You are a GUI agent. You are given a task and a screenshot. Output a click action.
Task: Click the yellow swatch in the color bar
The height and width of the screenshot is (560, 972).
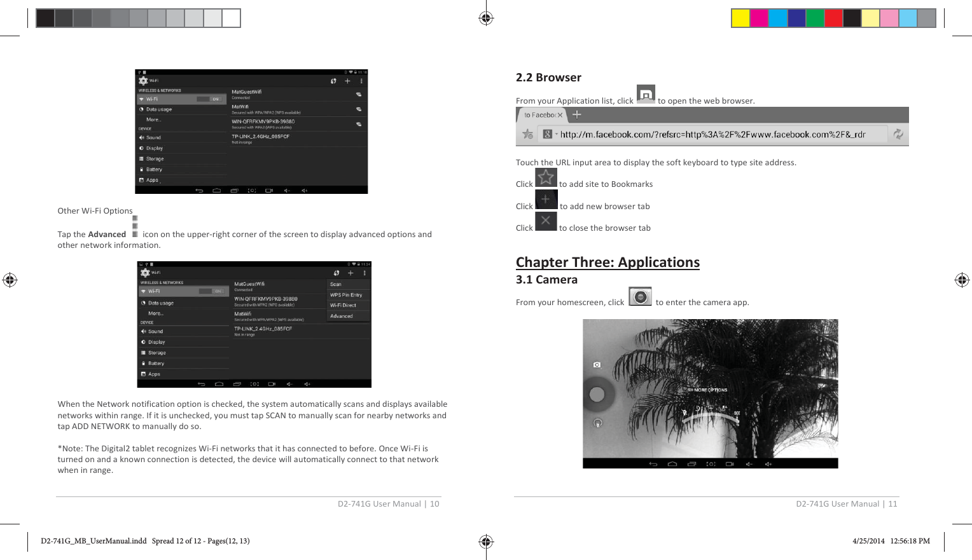point(740,18)
